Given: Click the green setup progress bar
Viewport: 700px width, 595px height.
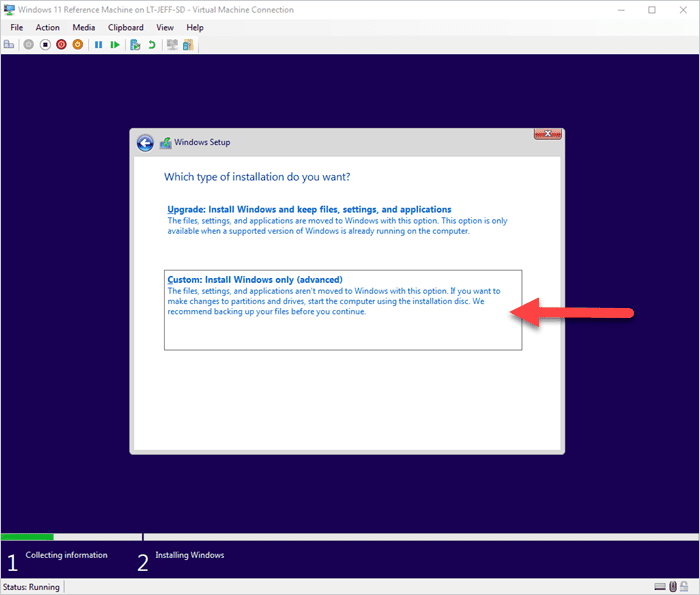Looking at the screenshot, I should coord(27,537).
